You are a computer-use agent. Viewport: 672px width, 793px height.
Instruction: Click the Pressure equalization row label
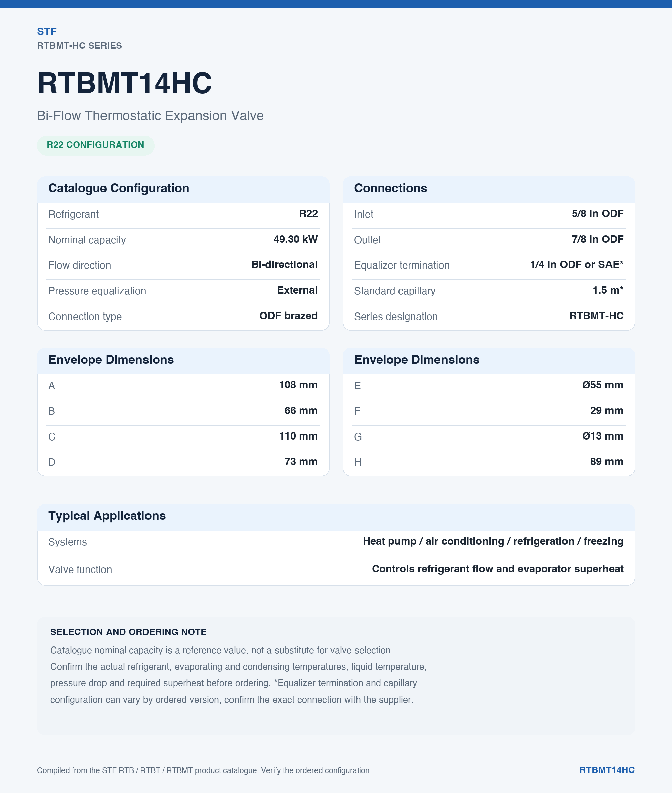coord(97,291)
